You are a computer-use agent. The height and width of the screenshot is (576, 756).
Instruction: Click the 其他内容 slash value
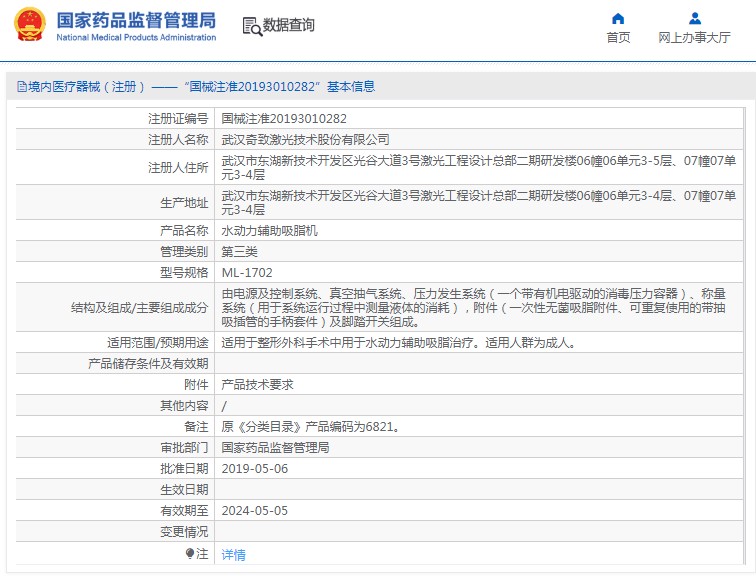[x=224, y=406]
